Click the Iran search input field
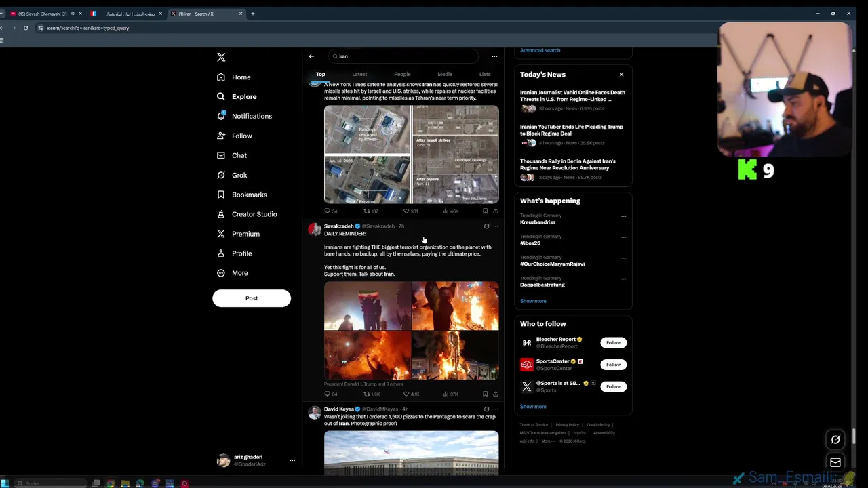 [x=403, y=56]
